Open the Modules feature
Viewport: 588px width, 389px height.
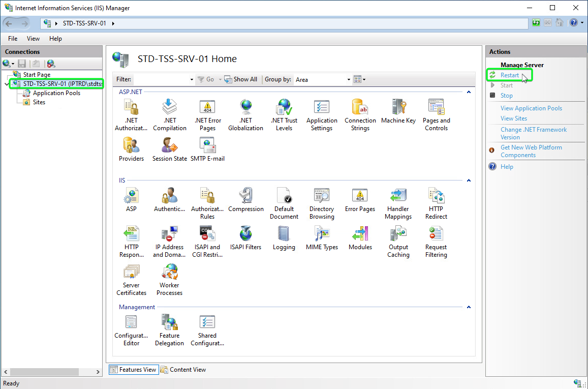coord(360,238)
